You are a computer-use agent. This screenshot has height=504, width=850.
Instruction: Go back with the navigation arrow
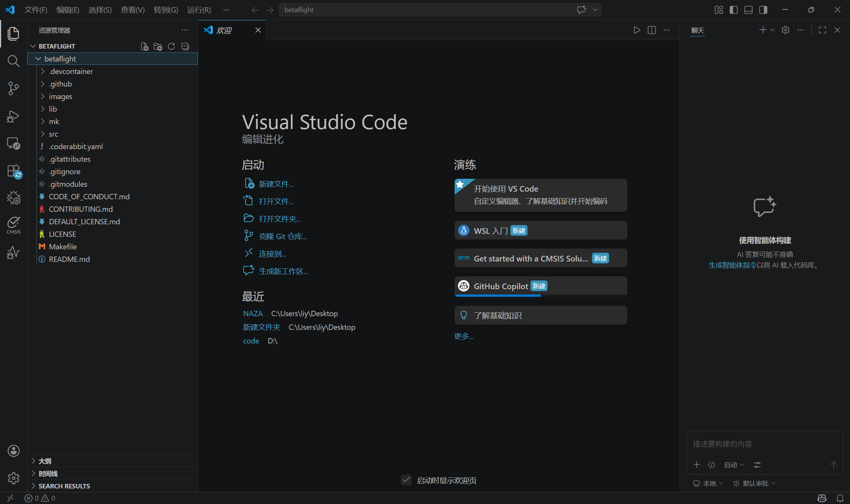click(x=255, y=10)
